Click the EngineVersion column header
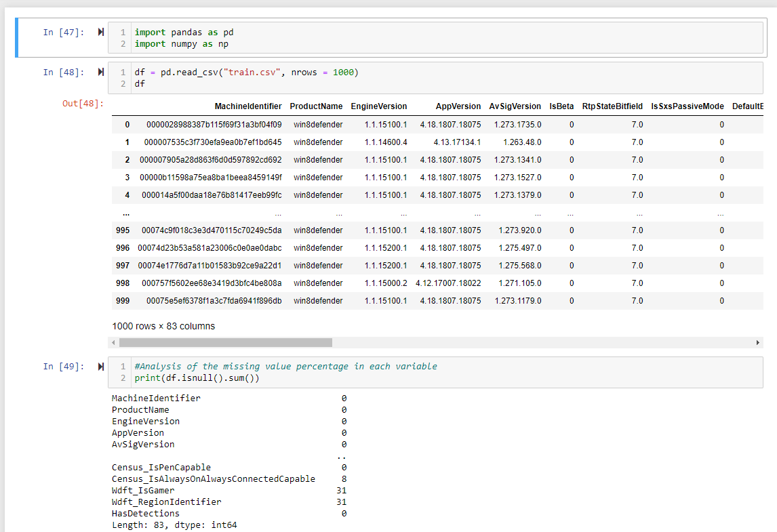This screenshot has height=532, width=777. 378,106
